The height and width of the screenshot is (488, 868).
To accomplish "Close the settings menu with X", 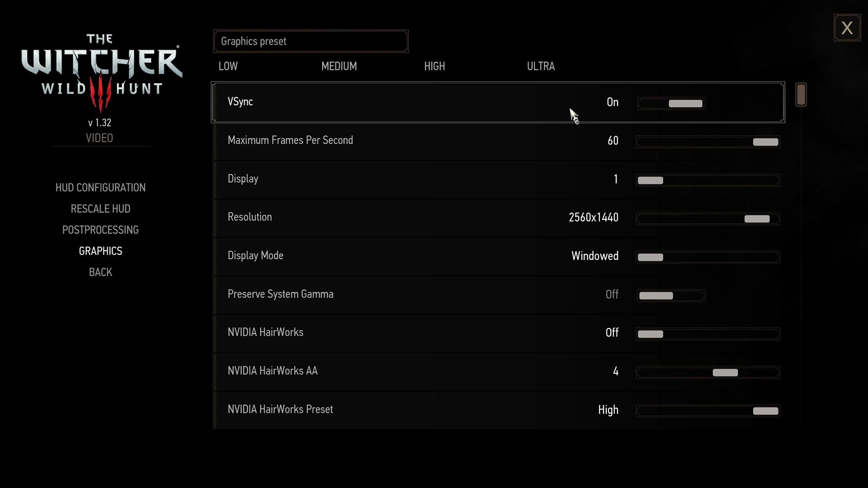I will click(x=847, y=28).
